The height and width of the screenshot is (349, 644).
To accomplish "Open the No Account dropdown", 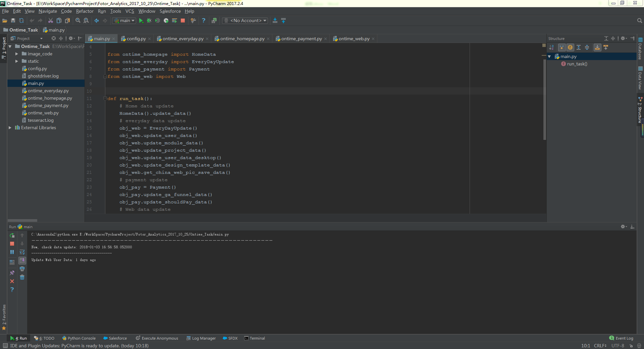I will [x=245, y=21].
